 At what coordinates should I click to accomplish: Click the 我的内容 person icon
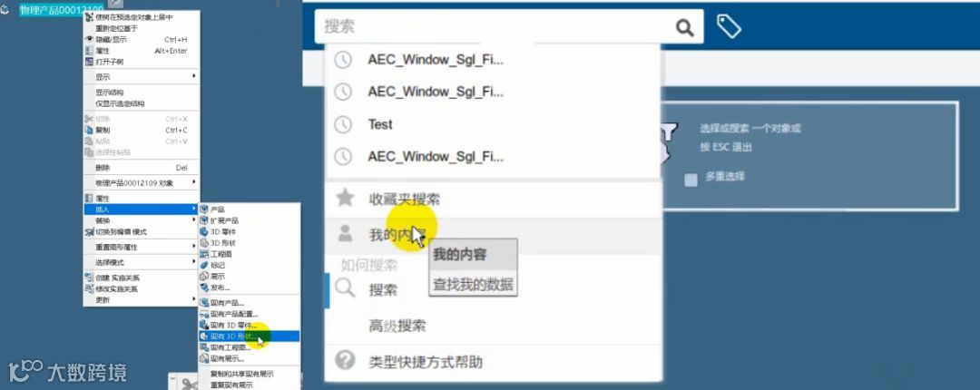[x=345, y=234]
